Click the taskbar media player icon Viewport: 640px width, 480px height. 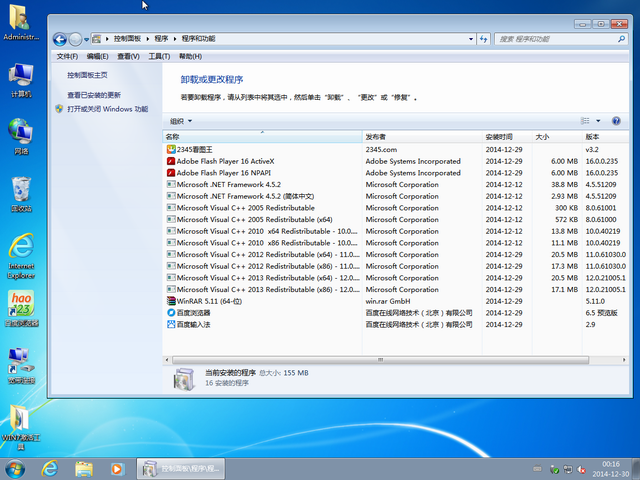[x=116, y=469]
